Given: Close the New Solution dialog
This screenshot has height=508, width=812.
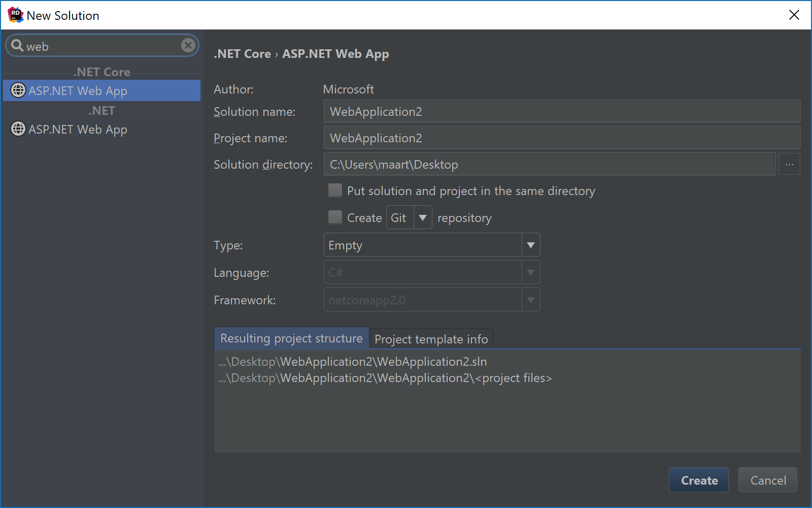Looking at the screenshot, I should [794, 15].
